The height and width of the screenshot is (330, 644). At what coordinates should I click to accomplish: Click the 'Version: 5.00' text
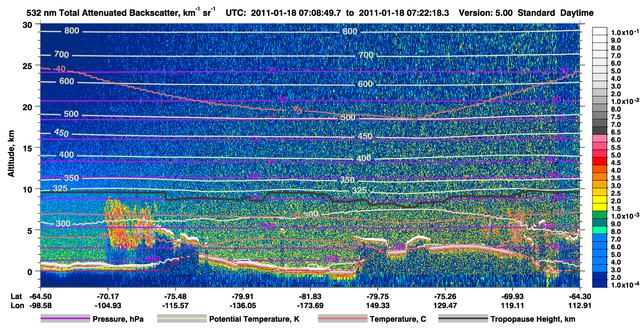point(486,12)
